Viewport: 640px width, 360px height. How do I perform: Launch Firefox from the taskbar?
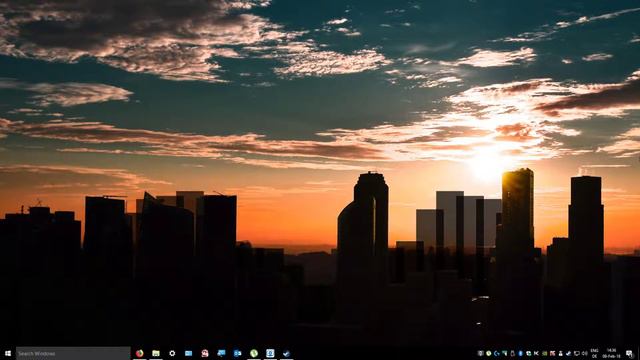coord(140,353)
